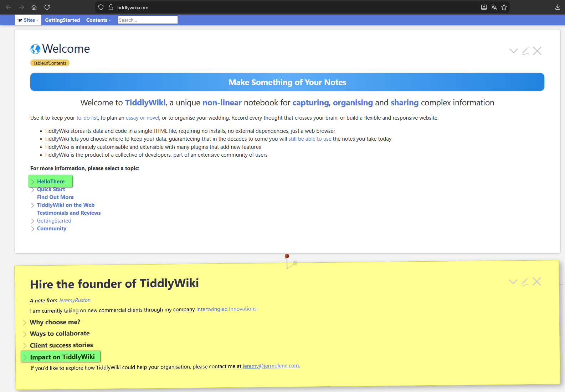
Task: Expand the Community topic chevron
Action: 33,229
